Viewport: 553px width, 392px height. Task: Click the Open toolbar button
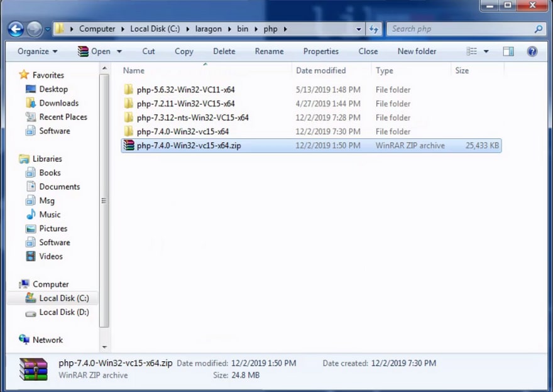(94, 52)
